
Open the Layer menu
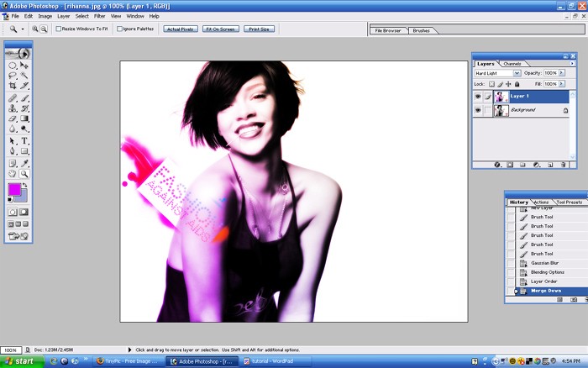pos(63,16)
